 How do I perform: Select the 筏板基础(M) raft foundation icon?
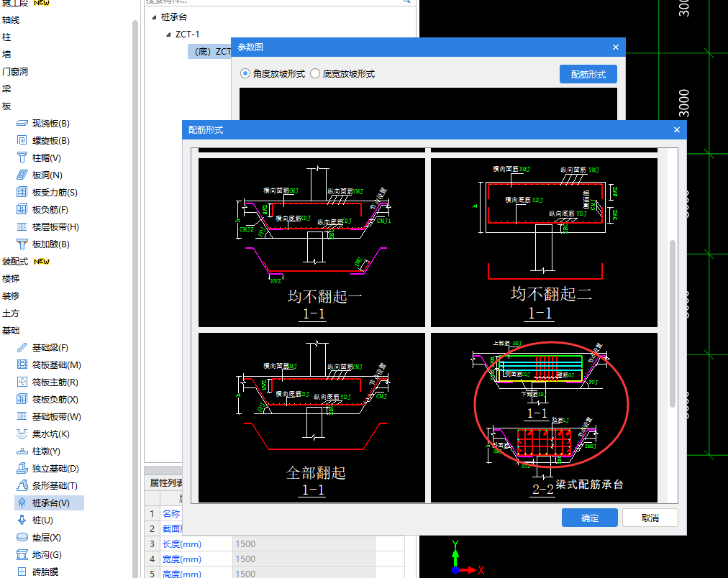tap(22, 364)
